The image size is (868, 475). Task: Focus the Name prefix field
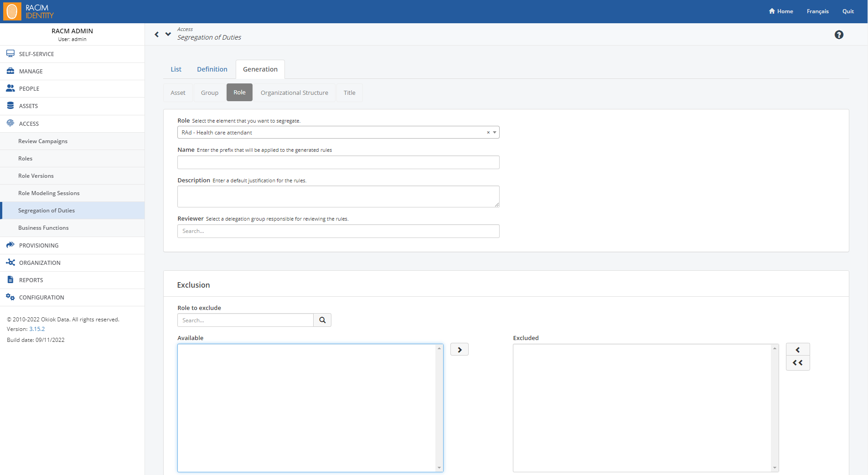pos(338,162)
